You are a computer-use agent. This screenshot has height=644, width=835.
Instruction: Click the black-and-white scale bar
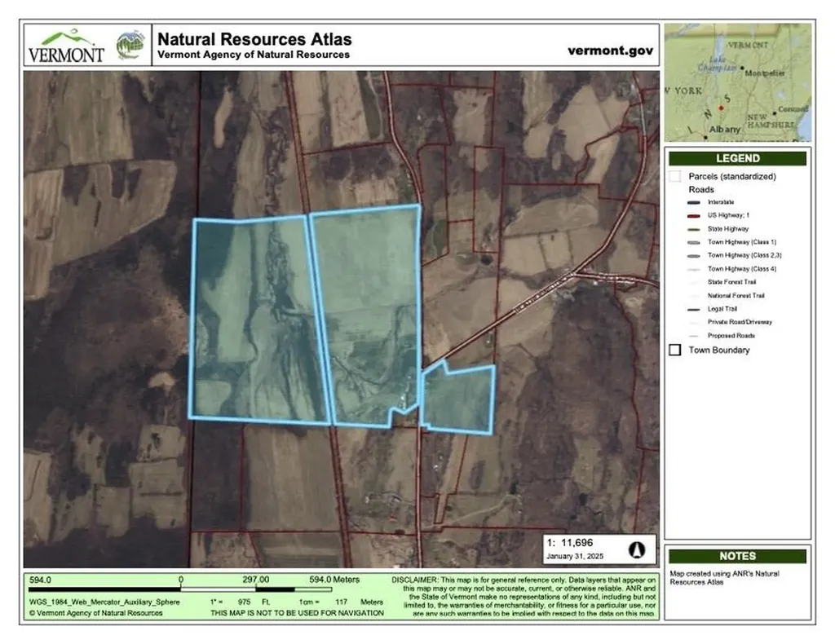pyautogui.click(x=181, y=589)
